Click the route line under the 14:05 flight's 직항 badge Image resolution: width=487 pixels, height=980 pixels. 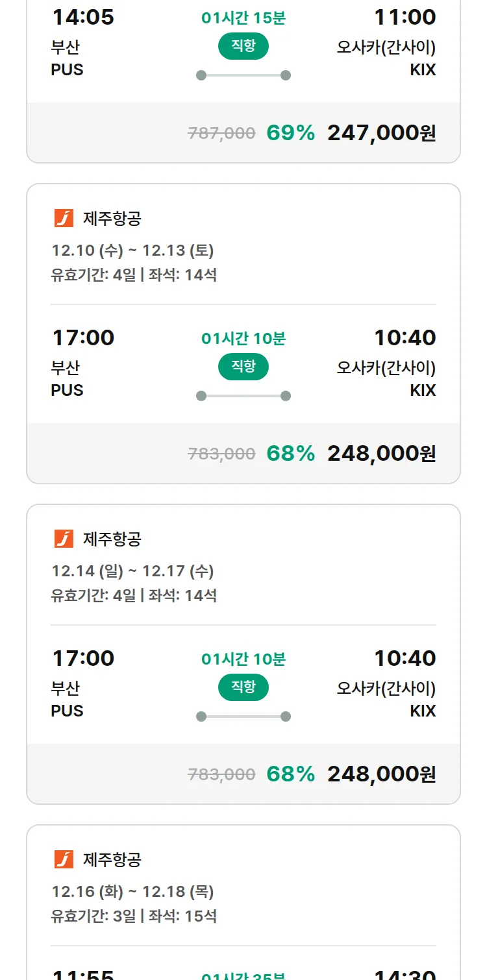243,75
